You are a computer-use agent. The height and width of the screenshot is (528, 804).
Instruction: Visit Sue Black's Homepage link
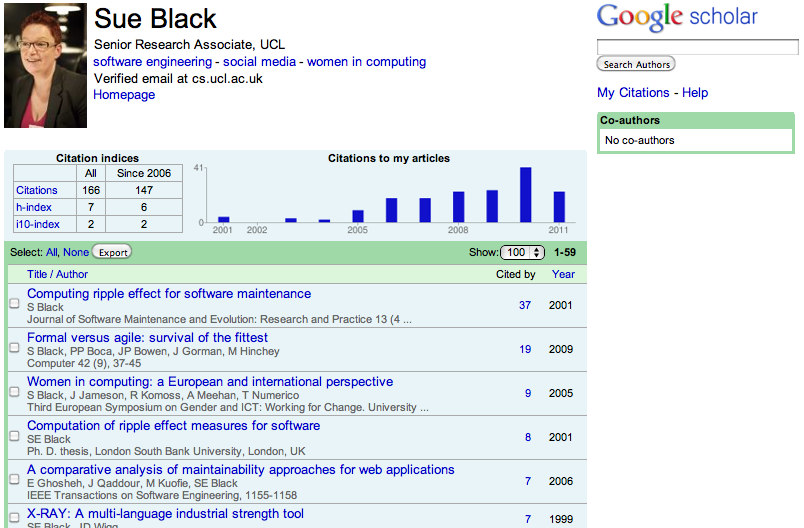tap(124, 94)
